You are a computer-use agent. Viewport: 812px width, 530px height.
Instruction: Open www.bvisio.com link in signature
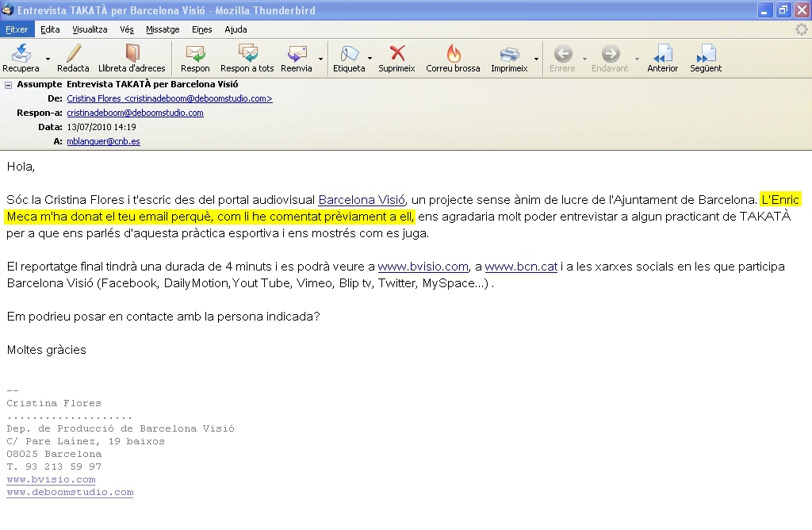[51, 480]
